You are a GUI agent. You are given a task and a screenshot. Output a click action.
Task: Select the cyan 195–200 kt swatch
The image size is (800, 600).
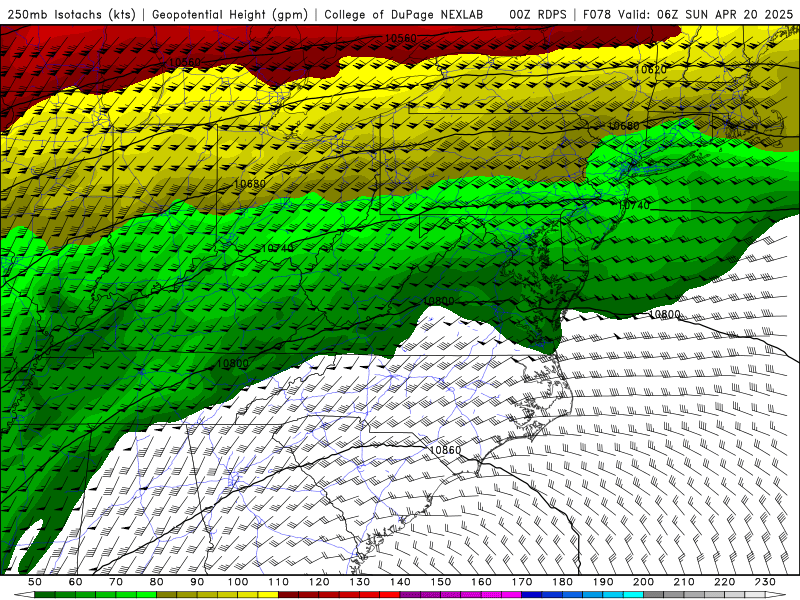(x=634, y=595)
